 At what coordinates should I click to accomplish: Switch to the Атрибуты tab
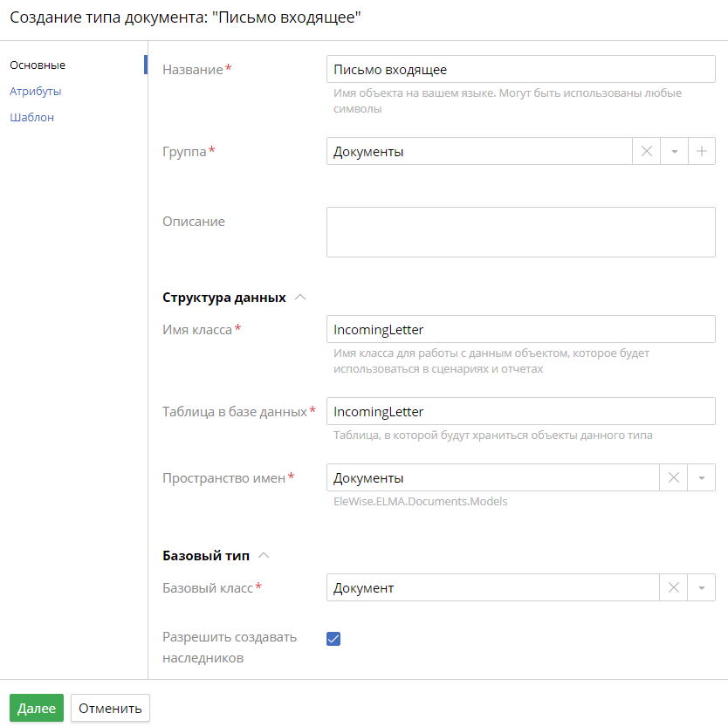pyautogui.click(x=34, y=92)
